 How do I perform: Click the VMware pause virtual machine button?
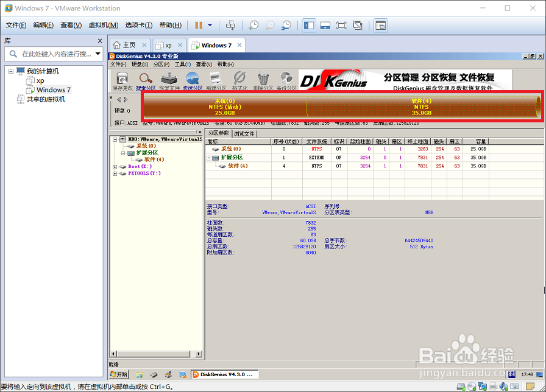(199, 26)
